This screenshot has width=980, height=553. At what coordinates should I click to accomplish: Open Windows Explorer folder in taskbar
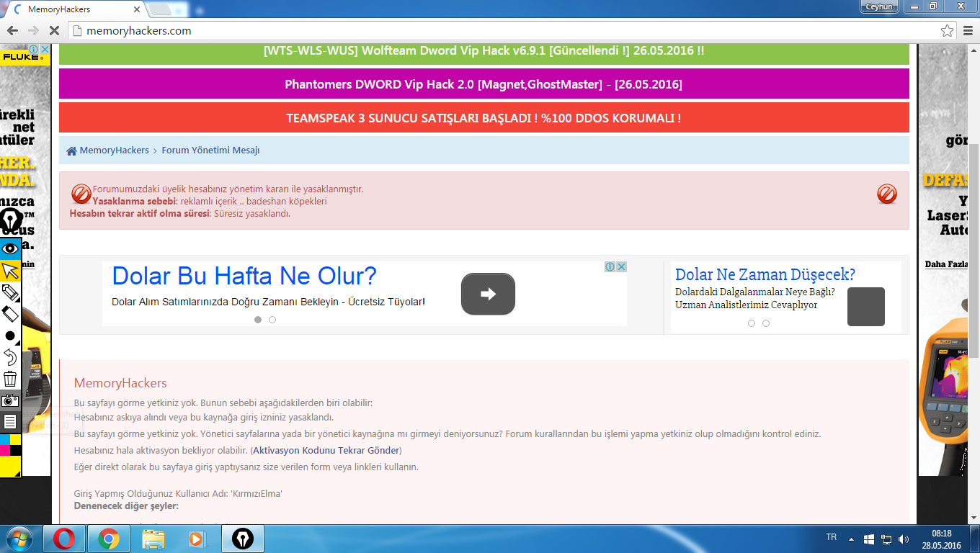point(153,539)
